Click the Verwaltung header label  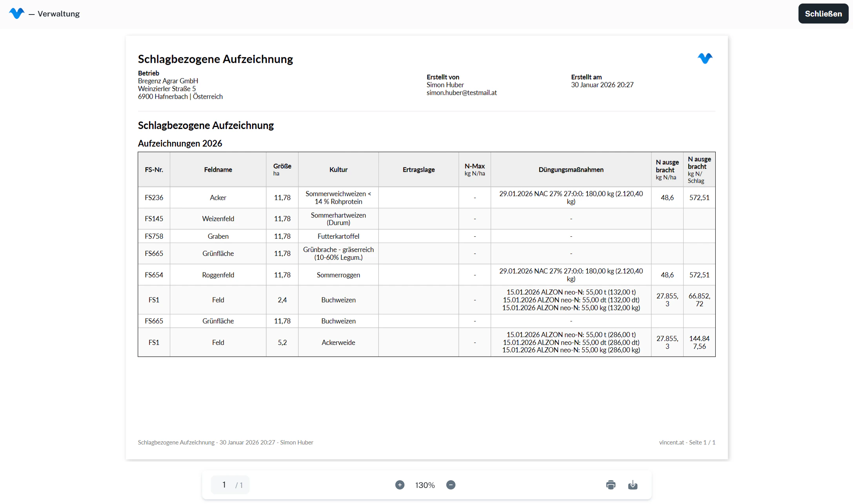[58, 13]
